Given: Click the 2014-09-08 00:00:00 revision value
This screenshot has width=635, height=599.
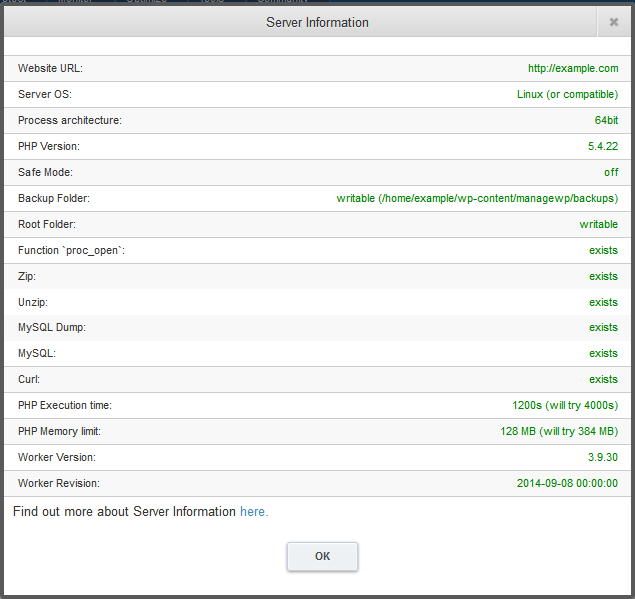Looking at the screenshot, I should pos(567,483).
